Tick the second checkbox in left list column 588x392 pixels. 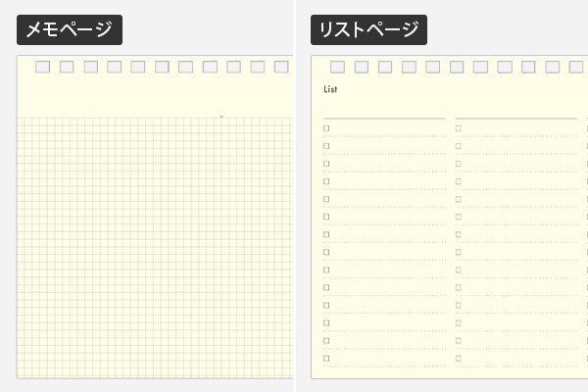(326, 146)
